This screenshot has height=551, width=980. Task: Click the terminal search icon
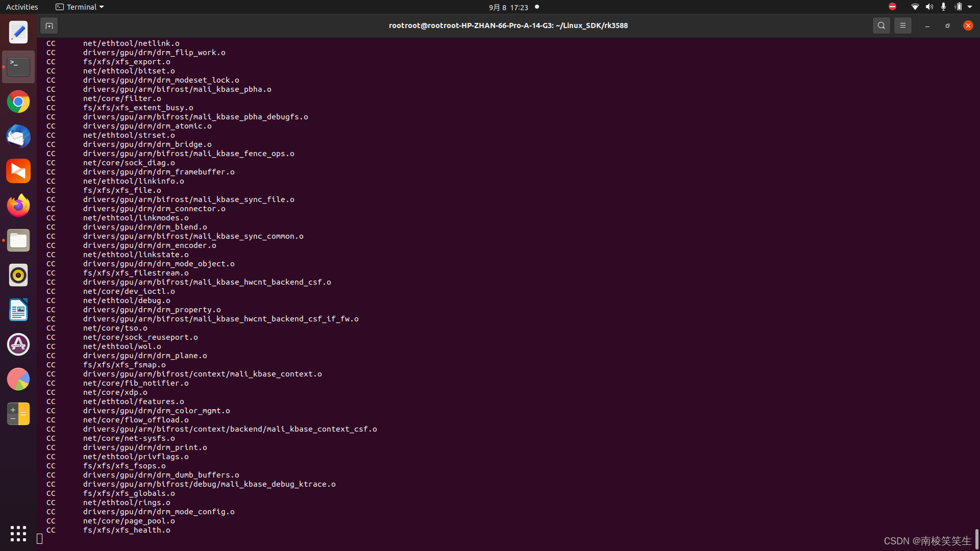point(881,26)
